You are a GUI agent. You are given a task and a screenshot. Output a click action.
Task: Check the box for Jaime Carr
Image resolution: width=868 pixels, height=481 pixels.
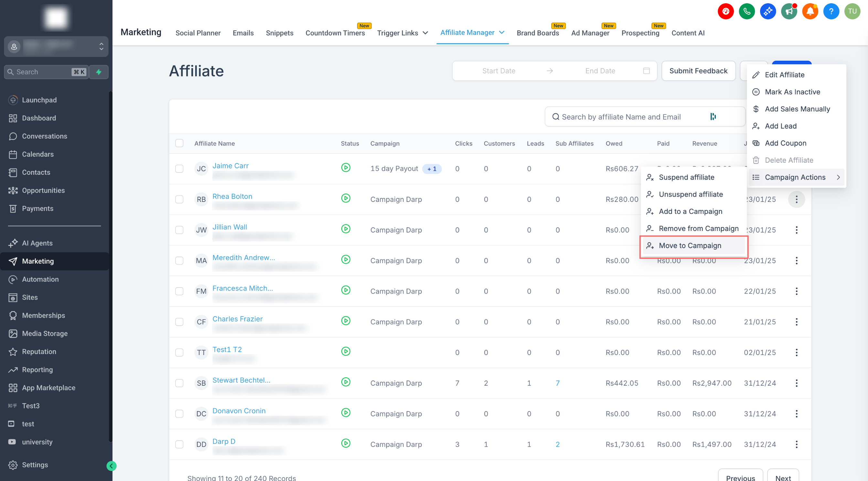pos(179,168)
